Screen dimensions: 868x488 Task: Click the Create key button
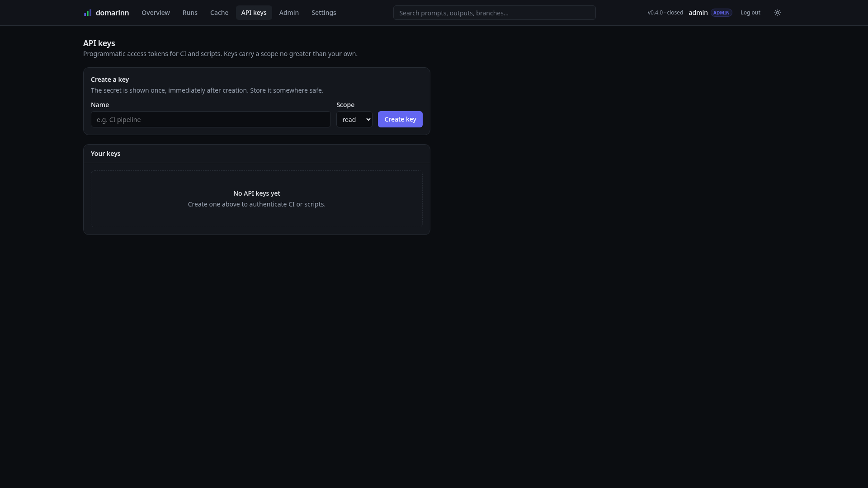[x=400, y=119]
